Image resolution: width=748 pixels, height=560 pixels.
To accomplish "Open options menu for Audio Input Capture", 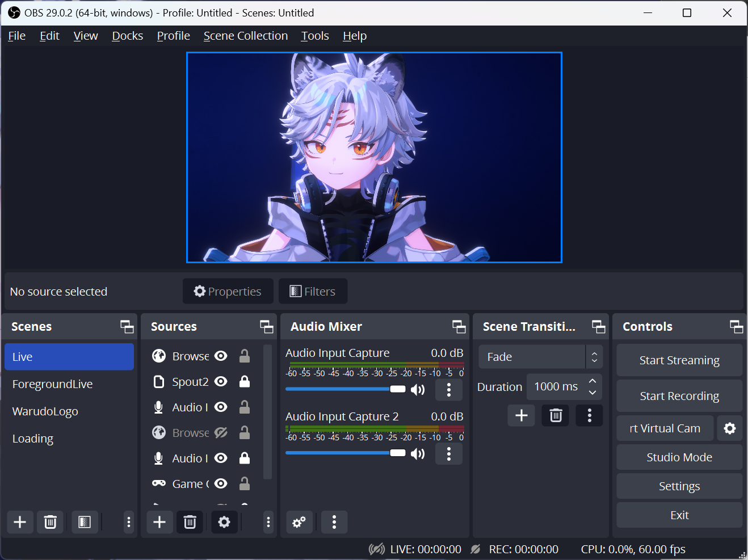I will [449, 390].
